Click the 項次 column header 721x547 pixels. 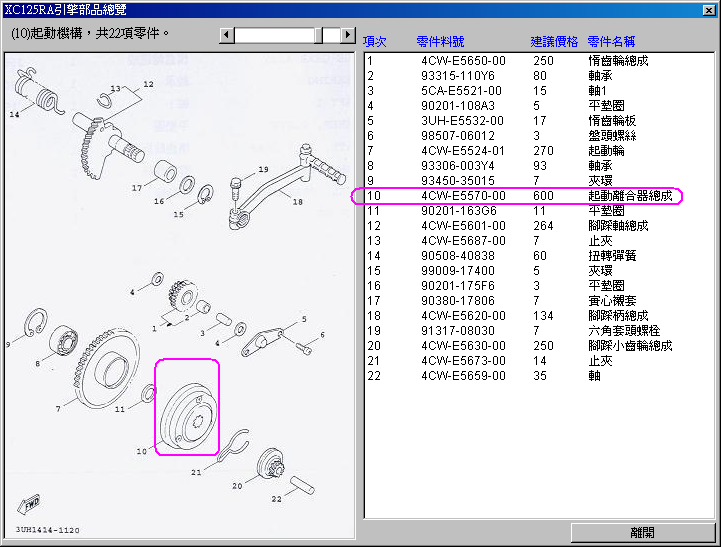[374, 41]
